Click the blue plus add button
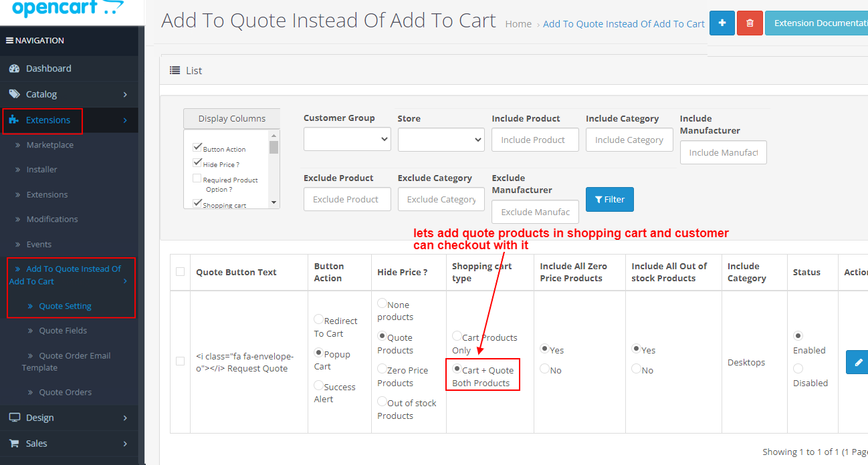The image size is (868, 465). click(x=722, y=23)
